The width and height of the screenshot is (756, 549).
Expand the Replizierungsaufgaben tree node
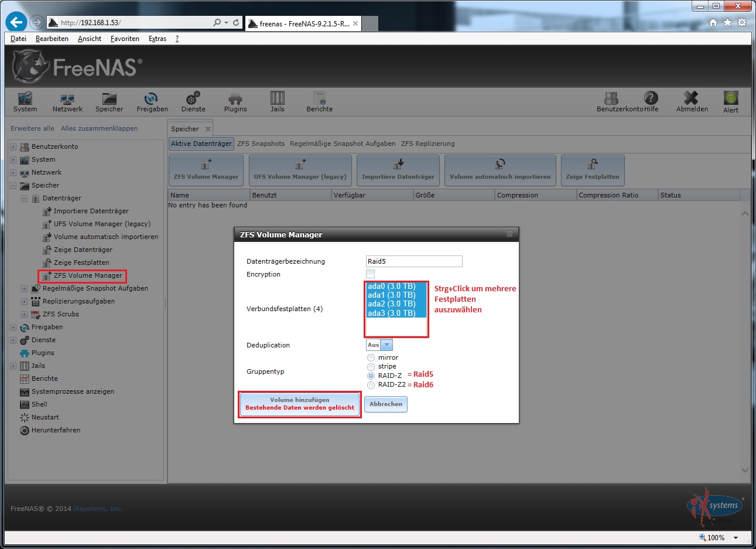pyautogui.click(x=24, y=301)
